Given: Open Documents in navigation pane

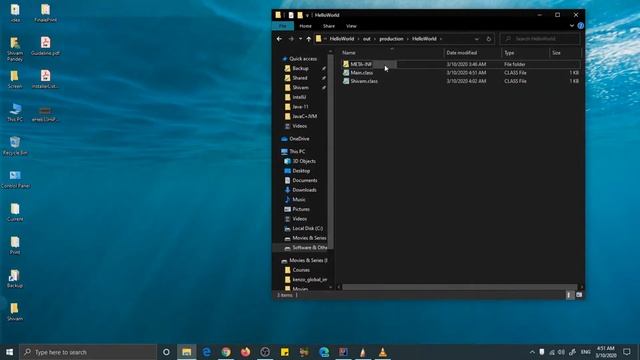Looking at the screenshot, I should [x=305, y=180].
